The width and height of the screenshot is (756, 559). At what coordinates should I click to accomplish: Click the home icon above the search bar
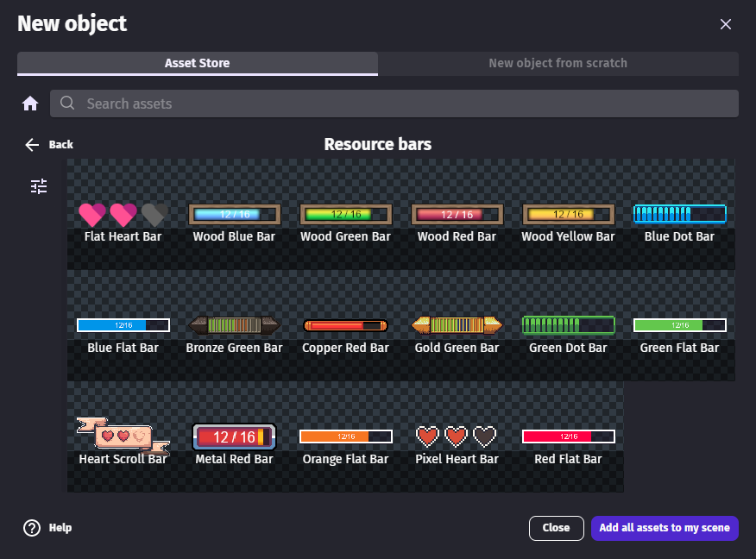pos(30,103)
